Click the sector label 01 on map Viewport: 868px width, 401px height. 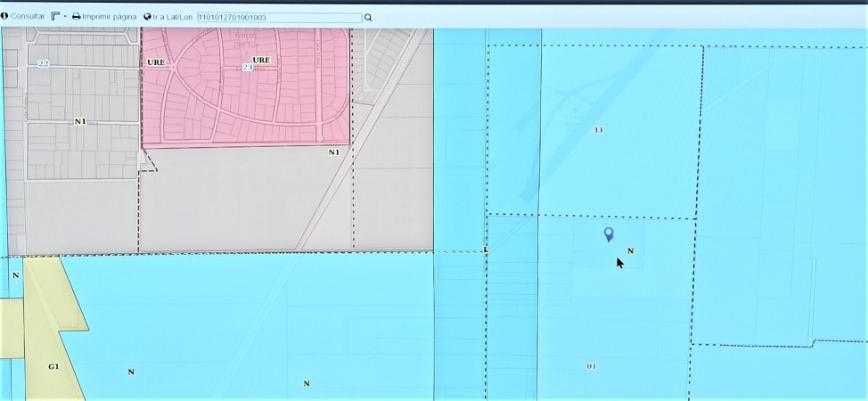point(592,366)
